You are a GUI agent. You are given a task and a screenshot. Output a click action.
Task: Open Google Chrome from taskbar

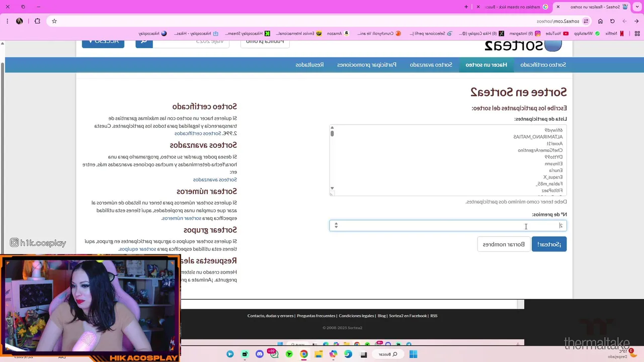[x=304, y=354]
